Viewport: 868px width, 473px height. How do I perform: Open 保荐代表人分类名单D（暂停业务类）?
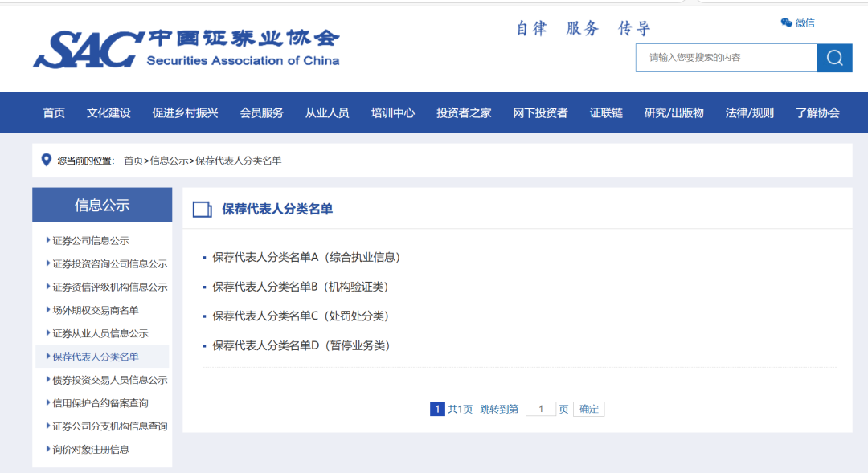tap(301, 345)
